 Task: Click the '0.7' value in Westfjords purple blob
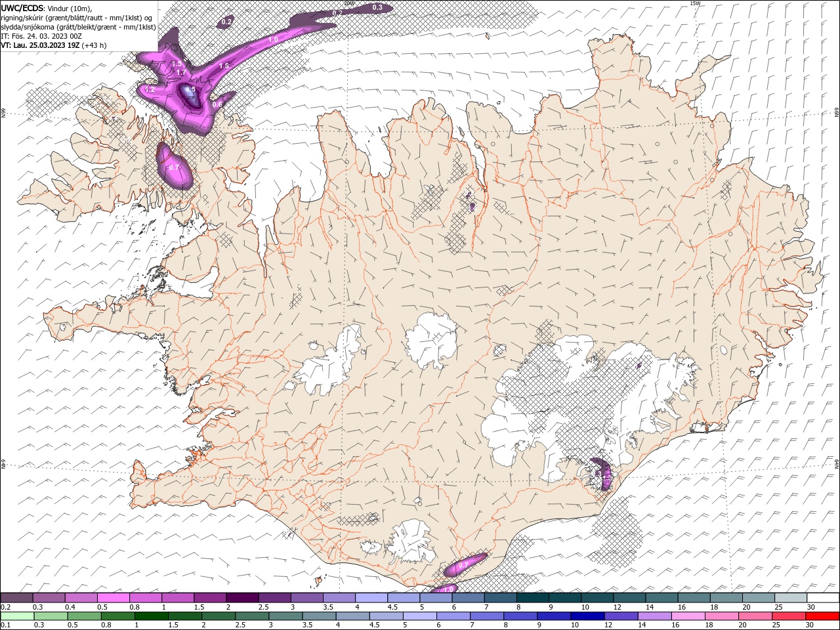coord(174,168)
